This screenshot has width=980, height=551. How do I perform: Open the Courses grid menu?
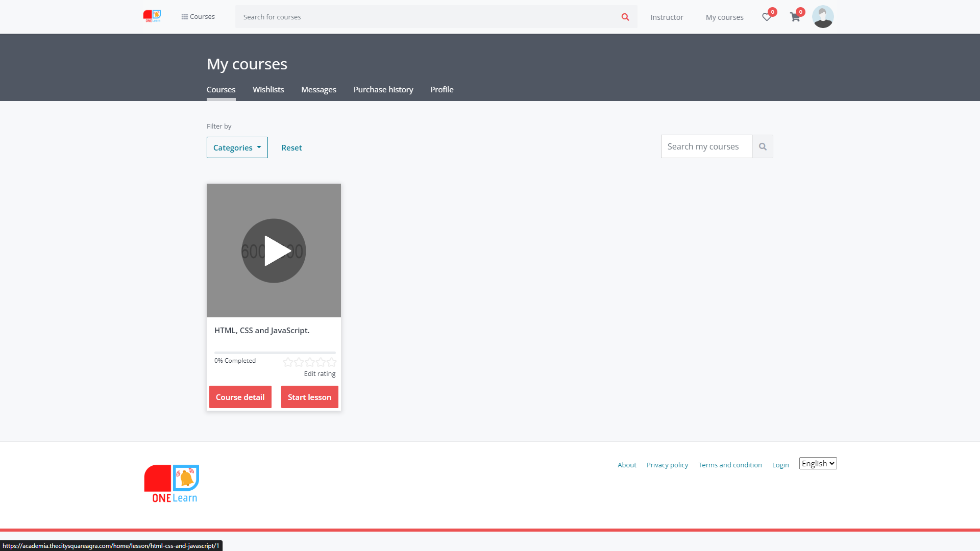click(x=198, y=16)
